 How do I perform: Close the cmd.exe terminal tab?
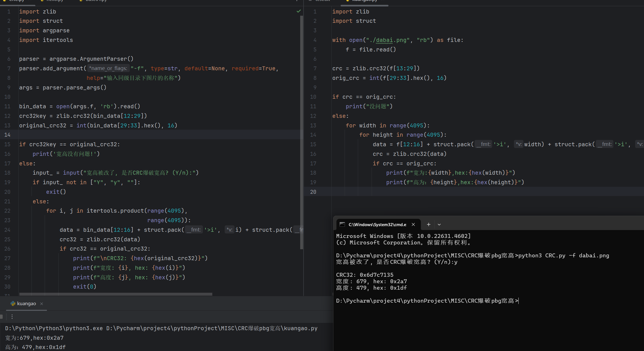click(413, 224)
